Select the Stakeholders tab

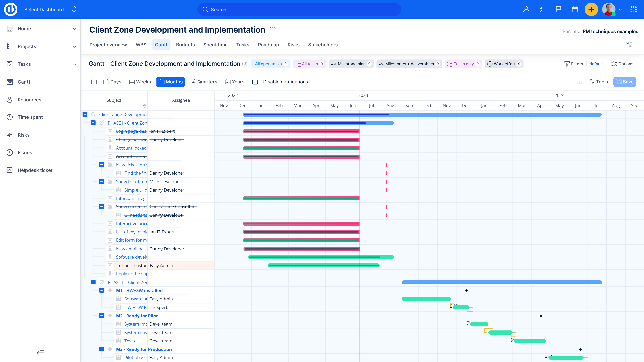point(323,45)
